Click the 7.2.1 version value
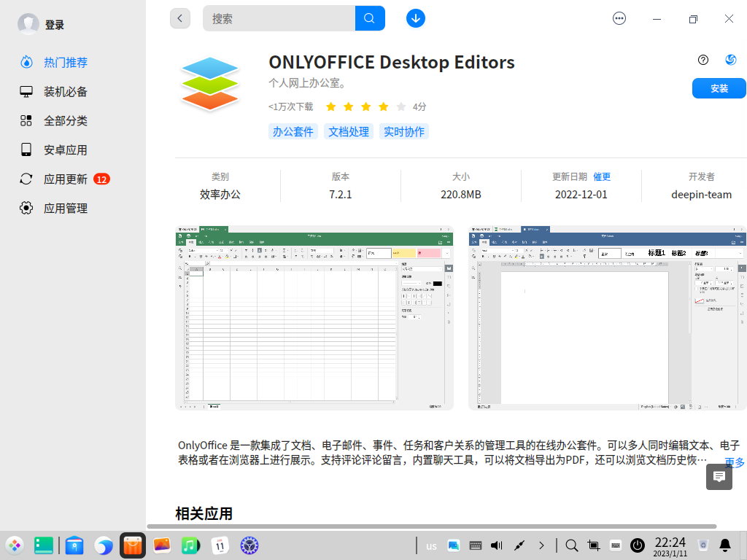The height and width of the screenshot is (560, 747). coord(340,194)
